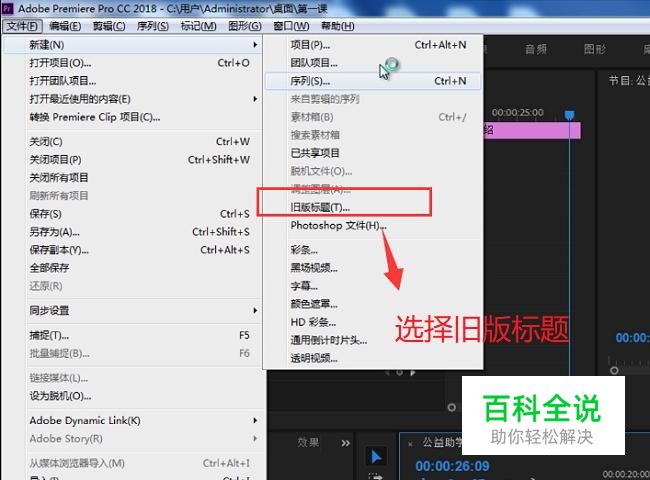The width and height of the screenshot is (650, 480).
Task: Select 颜色遮罩... entry
Action: point(373,304)
